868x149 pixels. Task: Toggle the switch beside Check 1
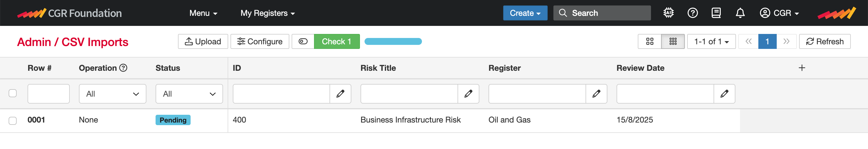coord(303,41)
